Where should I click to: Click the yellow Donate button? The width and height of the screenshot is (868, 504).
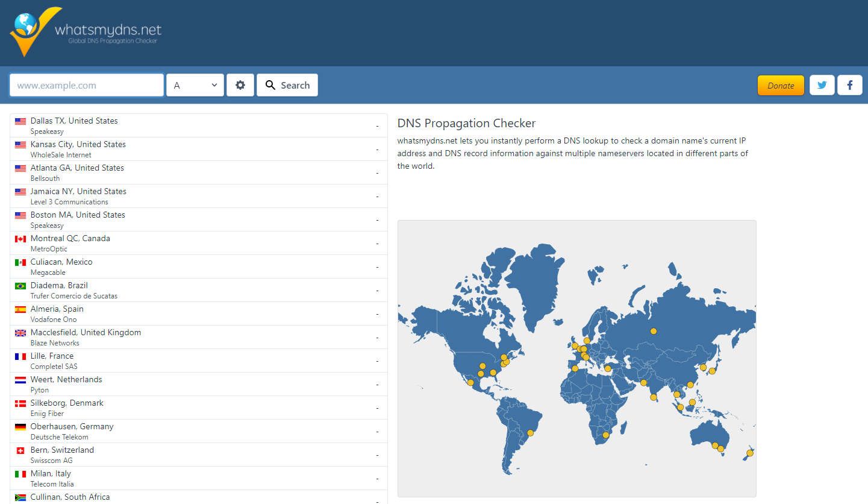(x=781, y=86)
